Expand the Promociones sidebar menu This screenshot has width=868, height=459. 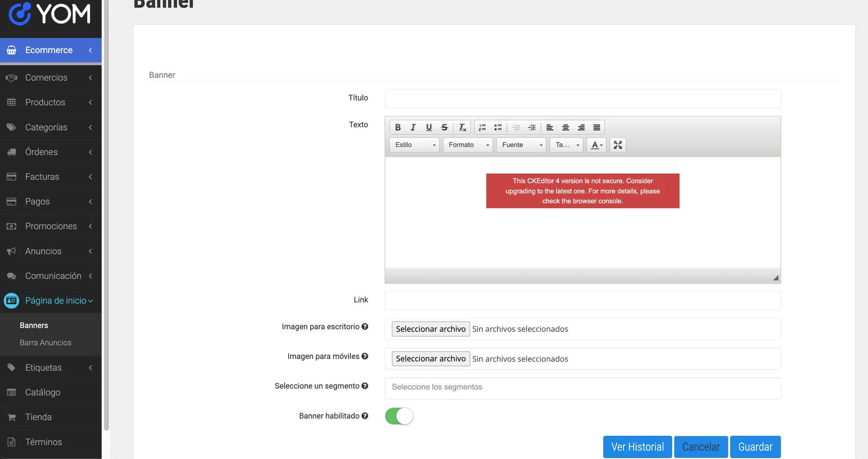[51, 226]
